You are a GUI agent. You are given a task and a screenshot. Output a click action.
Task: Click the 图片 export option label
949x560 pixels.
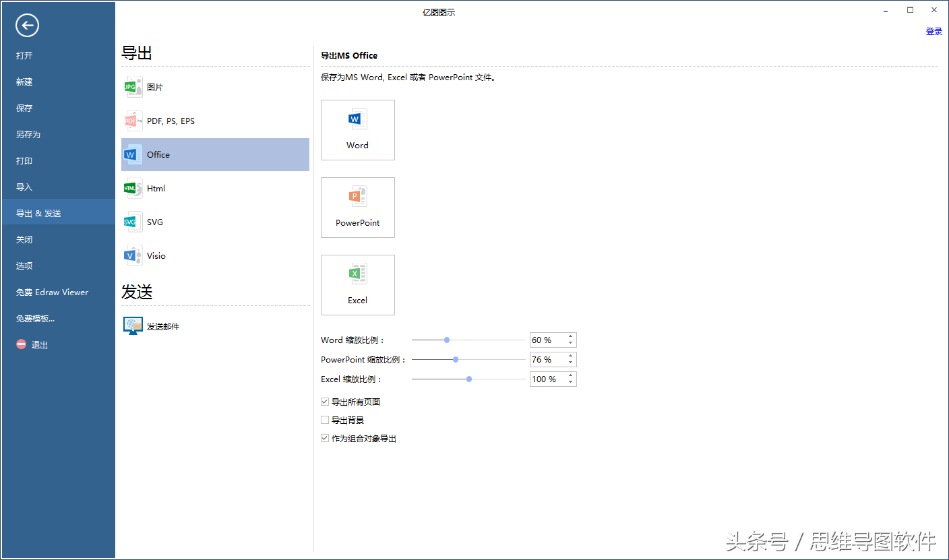(155, 87)
